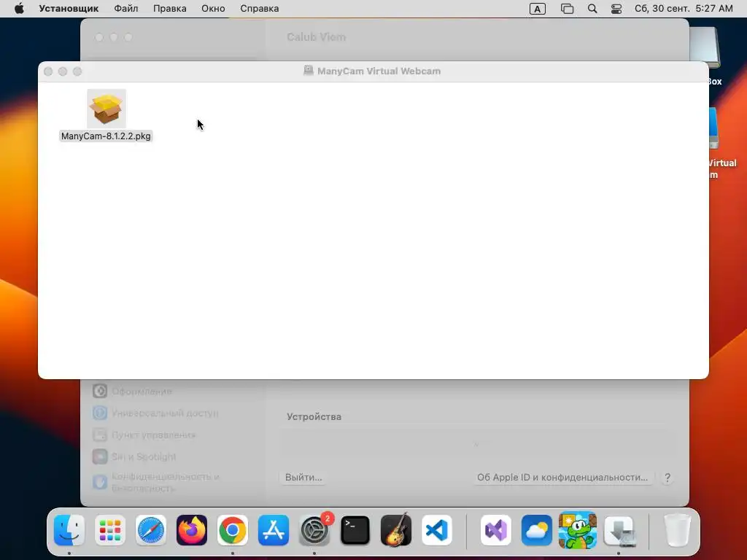The height and width of the screenshot is (560, 747).
Task: Launch Safari from the Dock
Action: pos(151,530)
